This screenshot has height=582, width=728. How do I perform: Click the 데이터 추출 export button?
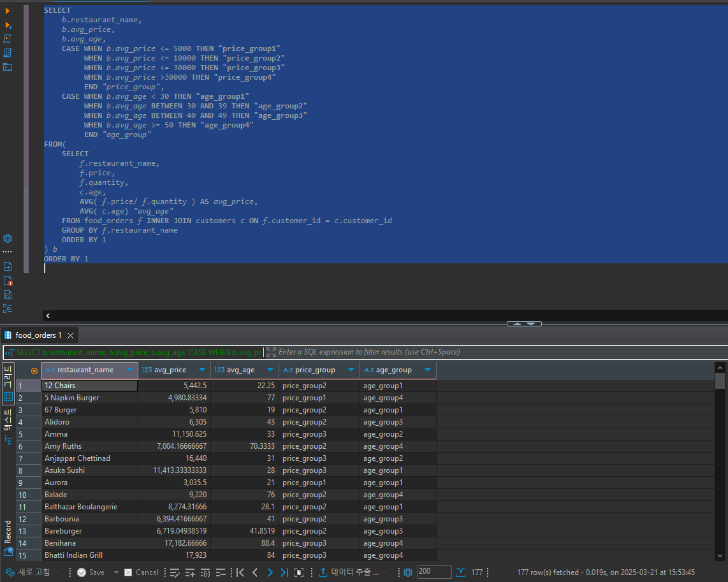(349, 572)
